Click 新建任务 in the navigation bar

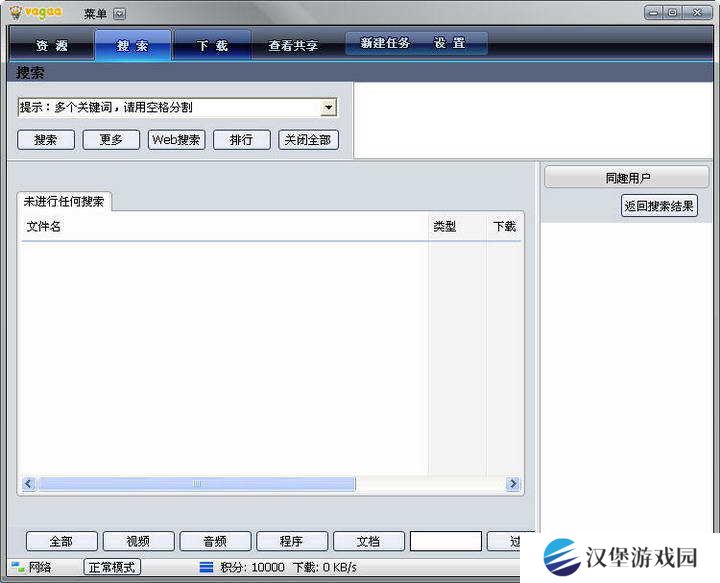click(385, 43)
